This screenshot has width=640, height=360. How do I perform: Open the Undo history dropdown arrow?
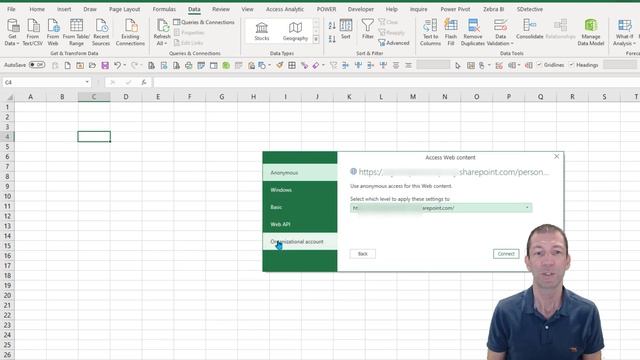click(x=124, y=65)
